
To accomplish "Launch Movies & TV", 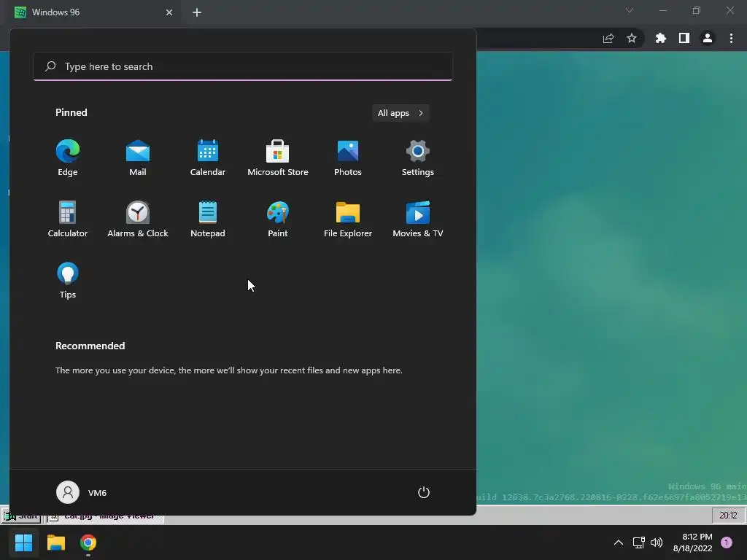I will (x=418, y=219).
